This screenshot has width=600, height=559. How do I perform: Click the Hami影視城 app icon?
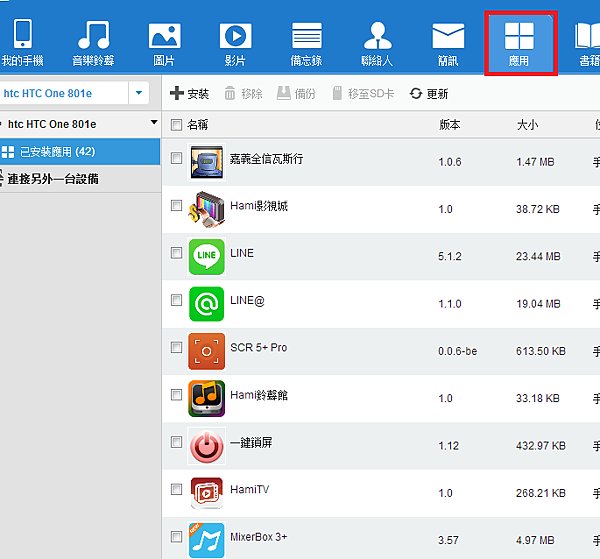[x=207, y=209]
